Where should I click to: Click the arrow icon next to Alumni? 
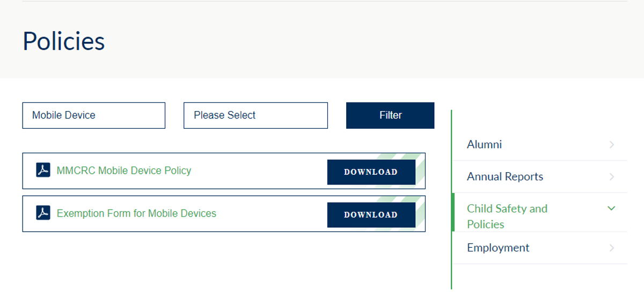click(x=612, y=145)
